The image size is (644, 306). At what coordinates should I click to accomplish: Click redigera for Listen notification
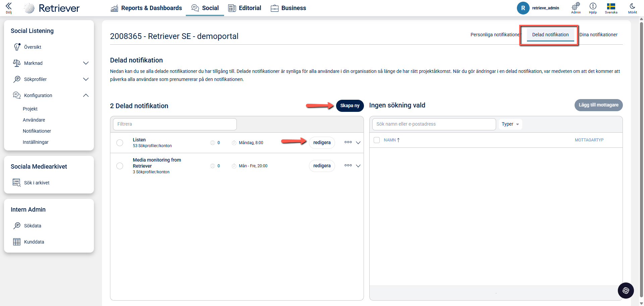(322, 143)
